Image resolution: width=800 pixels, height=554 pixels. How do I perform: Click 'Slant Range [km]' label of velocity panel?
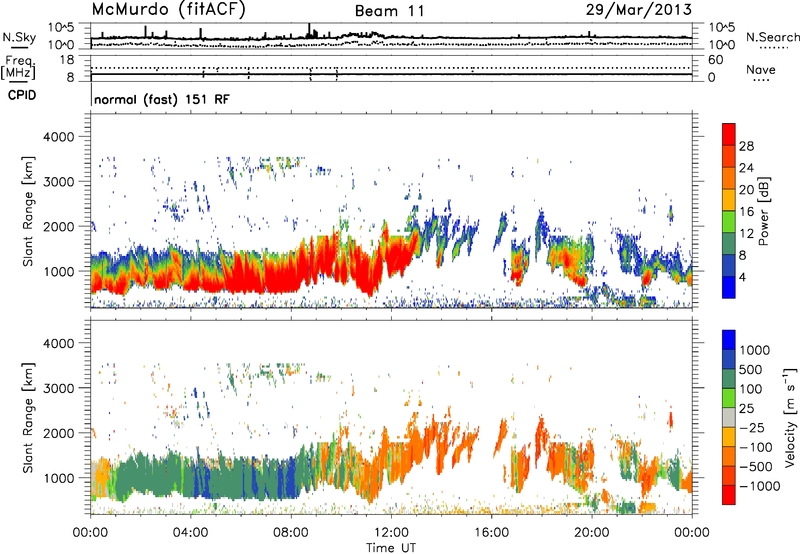pos(29,417)
